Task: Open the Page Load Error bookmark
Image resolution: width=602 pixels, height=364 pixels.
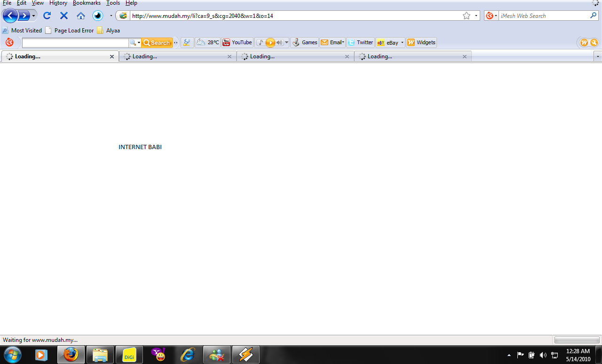Action: 70,30
